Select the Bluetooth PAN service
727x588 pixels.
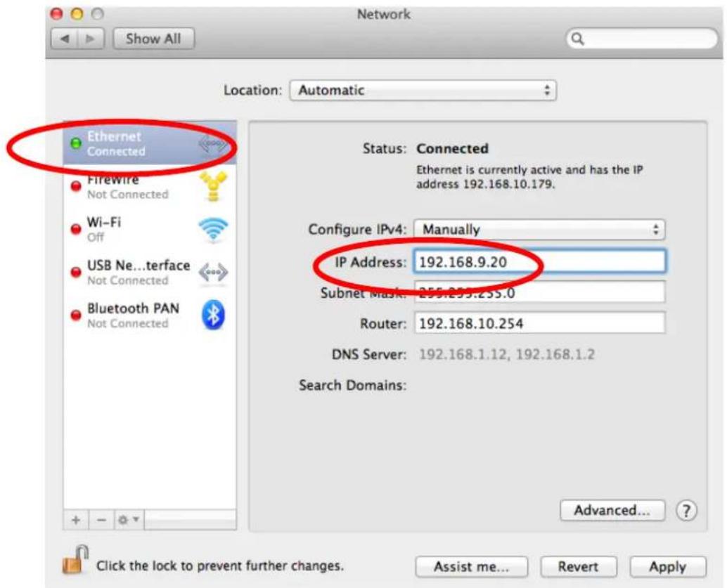(x=150, y=315)
